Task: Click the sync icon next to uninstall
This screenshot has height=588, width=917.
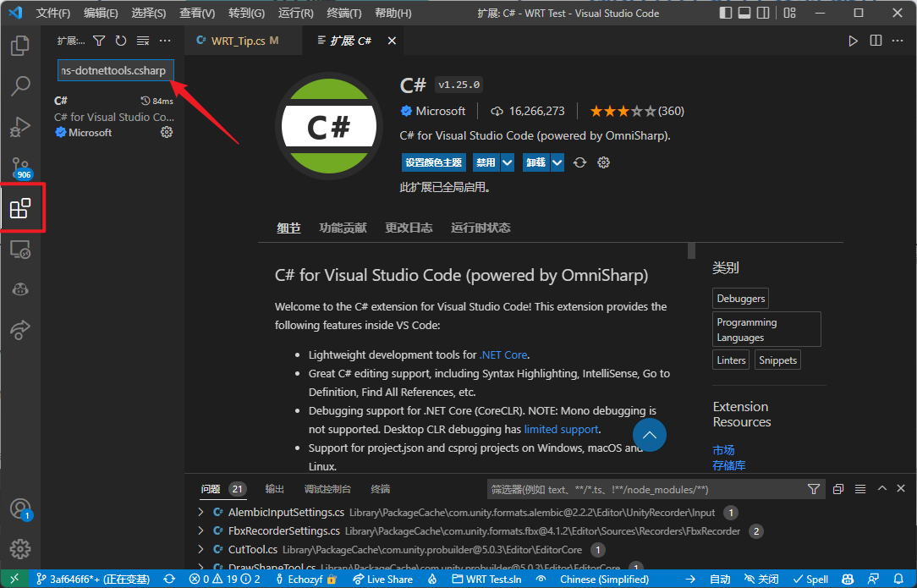Action: point(579,162)
